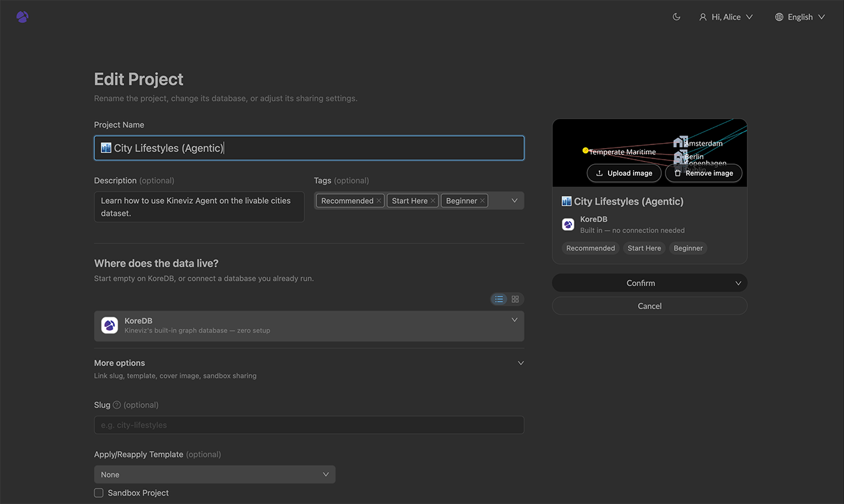Enable the Sandbox Project checkbox
Viewport: 844px width, 504px height.
coord(98,493)
